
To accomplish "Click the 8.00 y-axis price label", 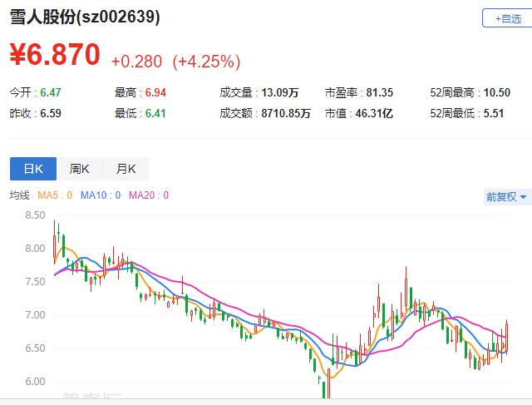I will (35, 249).
